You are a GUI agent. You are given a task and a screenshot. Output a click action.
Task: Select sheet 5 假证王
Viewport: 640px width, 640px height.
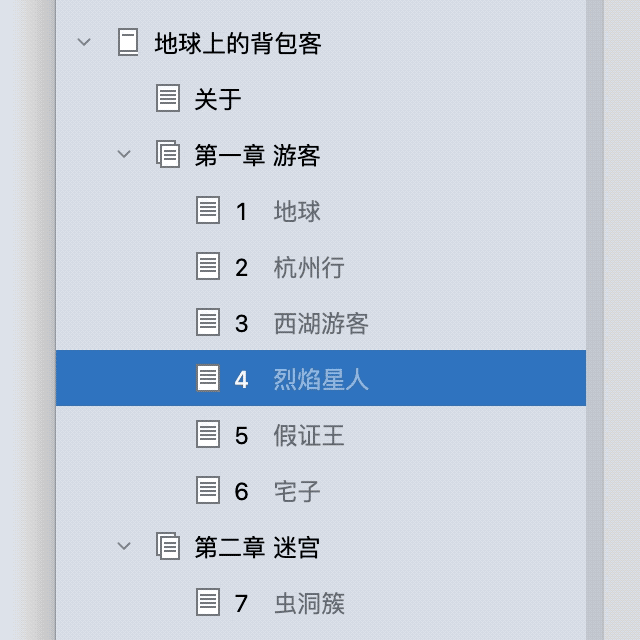tap(321, 434)
